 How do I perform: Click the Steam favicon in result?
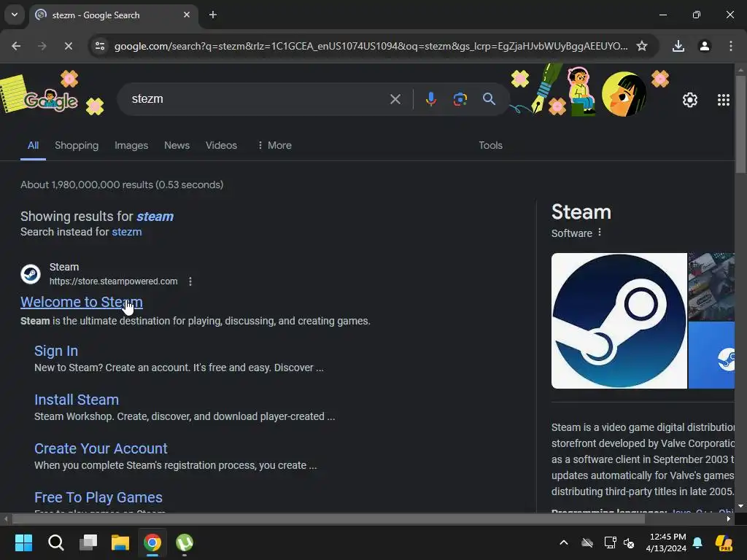point(31,274)
